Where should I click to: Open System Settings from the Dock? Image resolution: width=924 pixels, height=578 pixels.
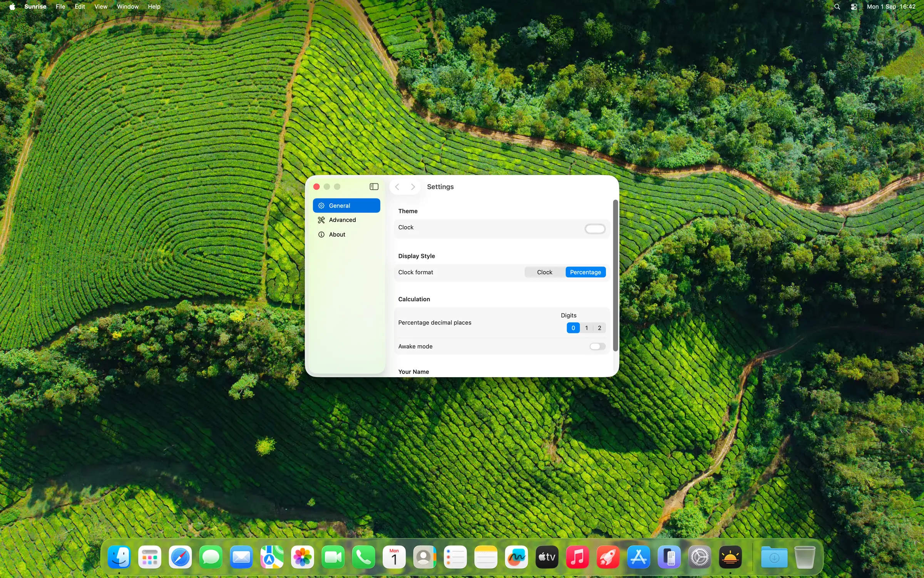tap(700, 557)
